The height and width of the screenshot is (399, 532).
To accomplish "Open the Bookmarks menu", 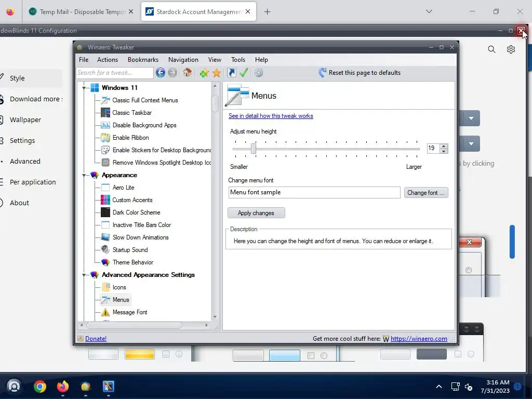I will (x=143, y=60).
